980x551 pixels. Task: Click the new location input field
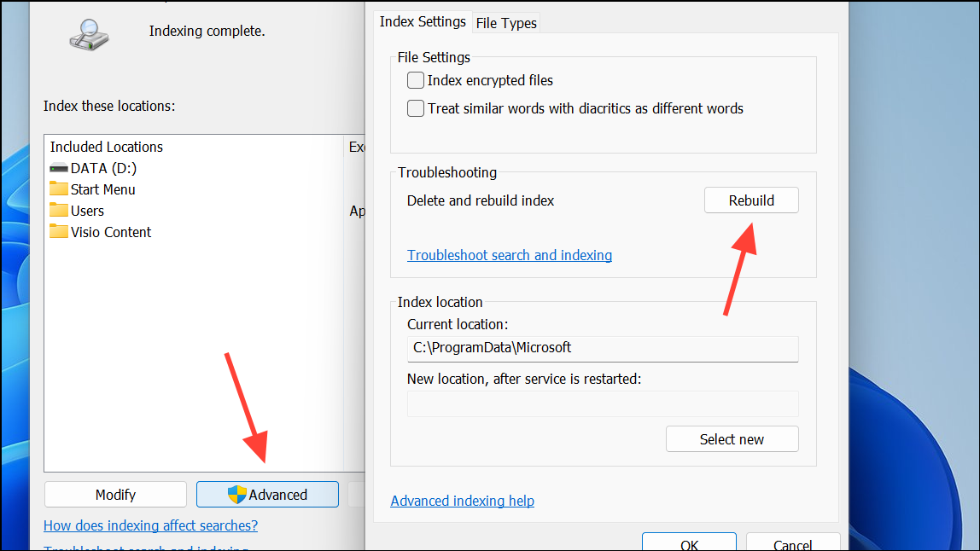(603, 403)
